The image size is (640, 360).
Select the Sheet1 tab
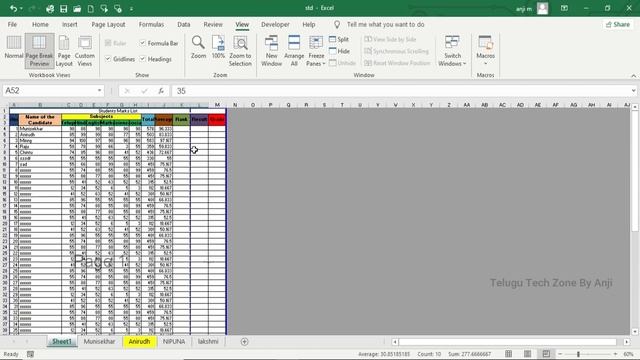click(x=62, y=342)
